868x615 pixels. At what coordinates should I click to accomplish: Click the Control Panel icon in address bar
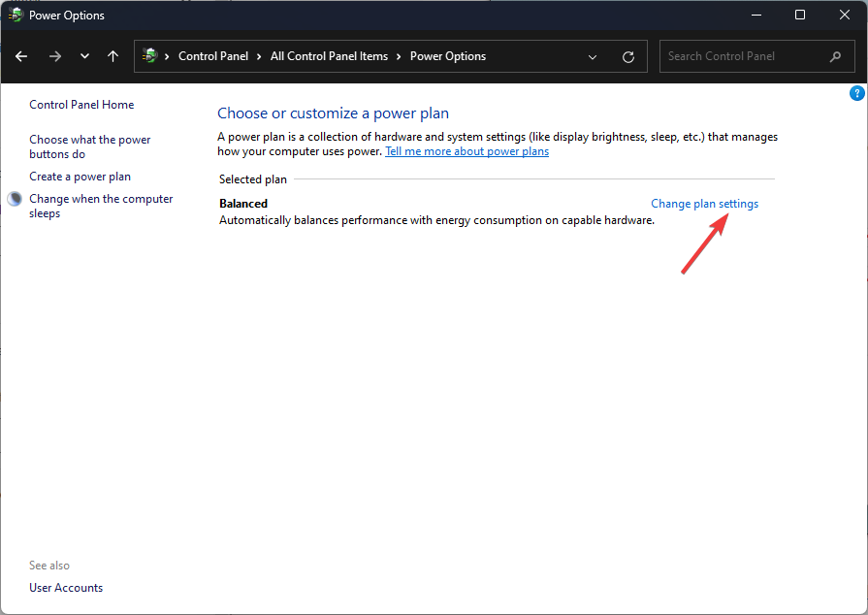148,56
